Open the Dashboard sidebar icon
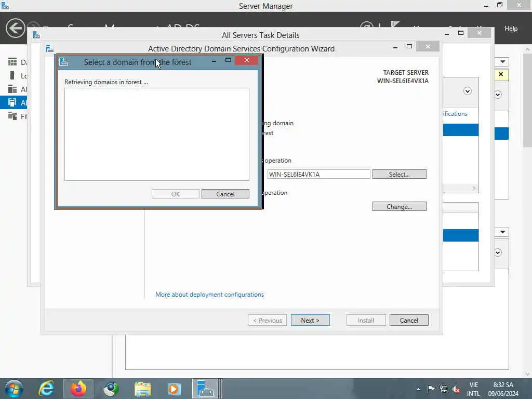Viewport: 532px width, 399px height. coord(12,62)
